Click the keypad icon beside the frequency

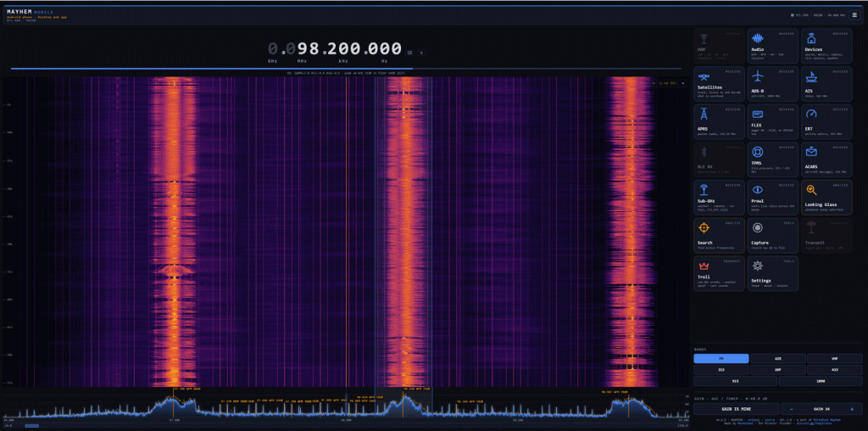409,53
